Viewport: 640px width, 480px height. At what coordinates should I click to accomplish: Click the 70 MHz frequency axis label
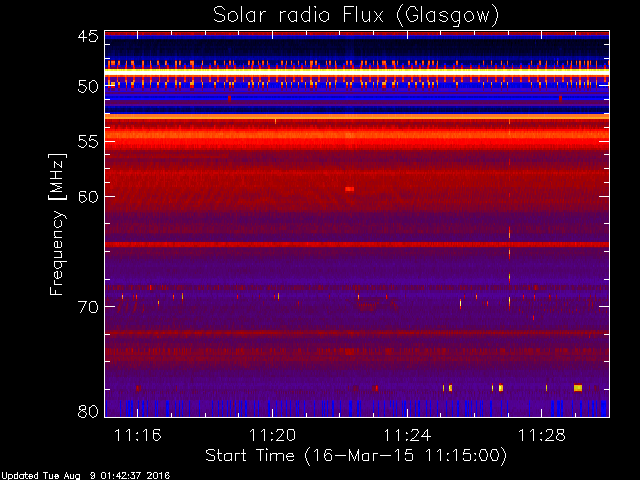point(88,307)
